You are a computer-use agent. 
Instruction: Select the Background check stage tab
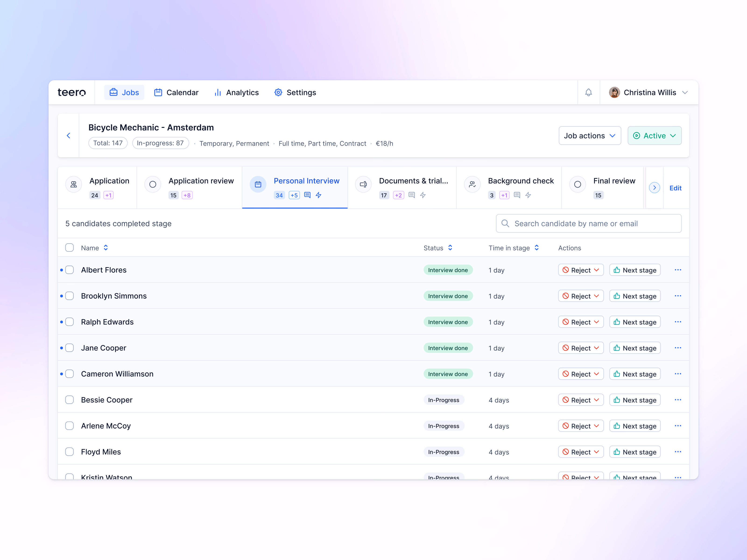coord(509,188)
